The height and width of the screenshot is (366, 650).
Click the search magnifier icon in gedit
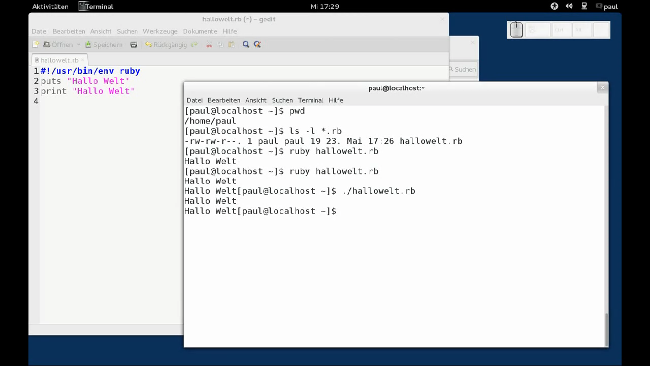click(x=246, y=44)
